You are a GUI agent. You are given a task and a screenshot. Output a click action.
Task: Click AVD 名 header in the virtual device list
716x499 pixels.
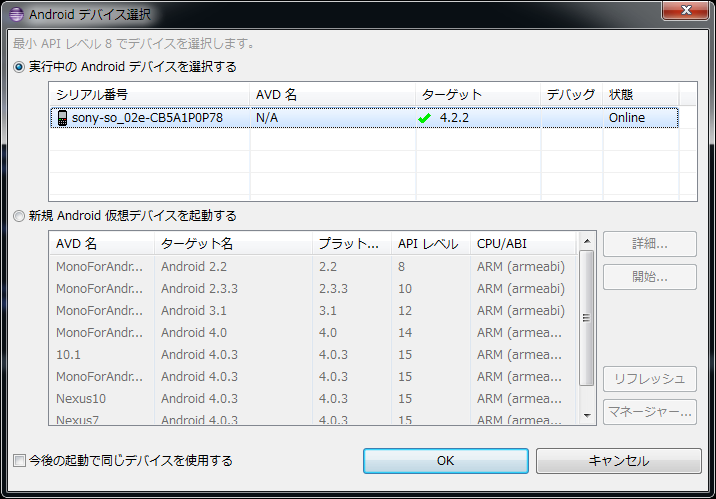(102, 243)
